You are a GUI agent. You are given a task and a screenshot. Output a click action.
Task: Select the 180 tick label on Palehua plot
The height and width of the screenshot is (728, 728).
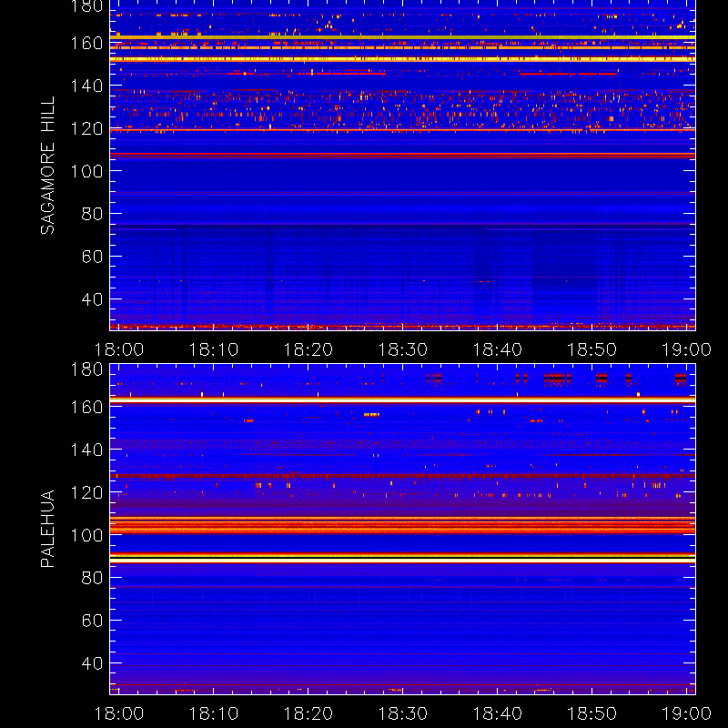86,369
